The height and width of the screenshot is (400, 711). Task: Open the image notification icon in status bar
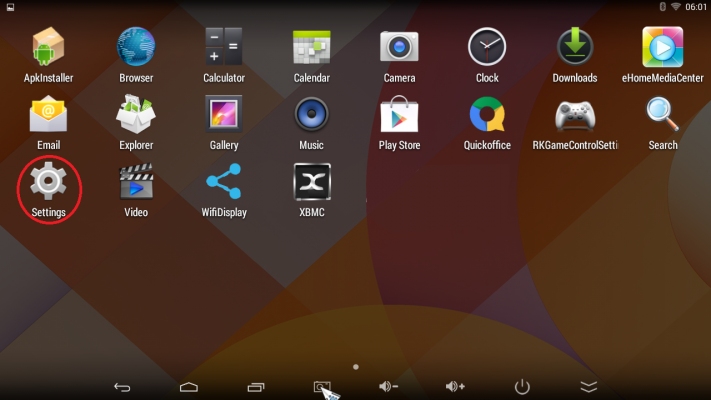click(10, 7)
